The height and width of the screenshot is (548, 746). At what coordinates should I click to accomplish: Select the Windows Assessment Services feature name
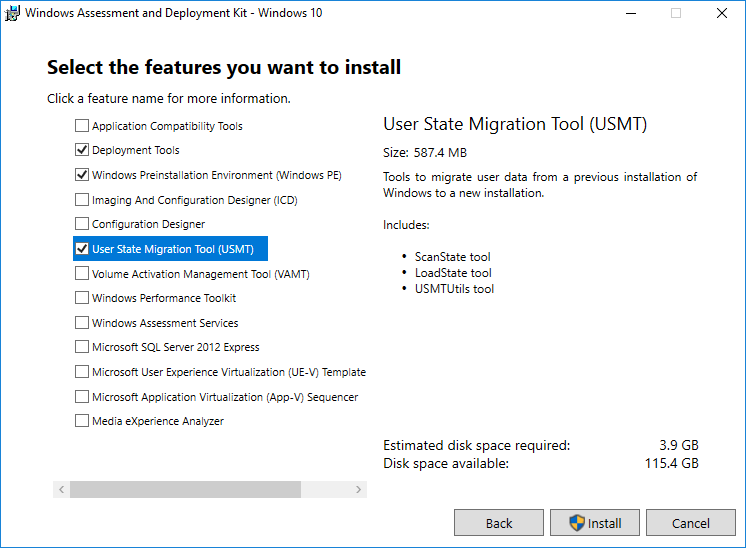(x=165, y=323)
